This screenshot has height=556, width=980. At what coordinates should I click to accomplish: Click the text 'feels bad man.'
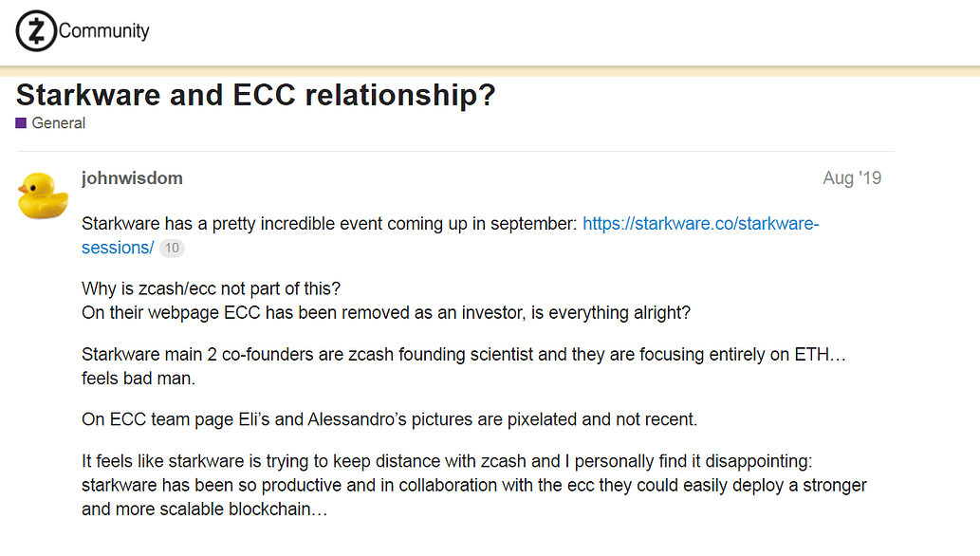click(138, 378)
